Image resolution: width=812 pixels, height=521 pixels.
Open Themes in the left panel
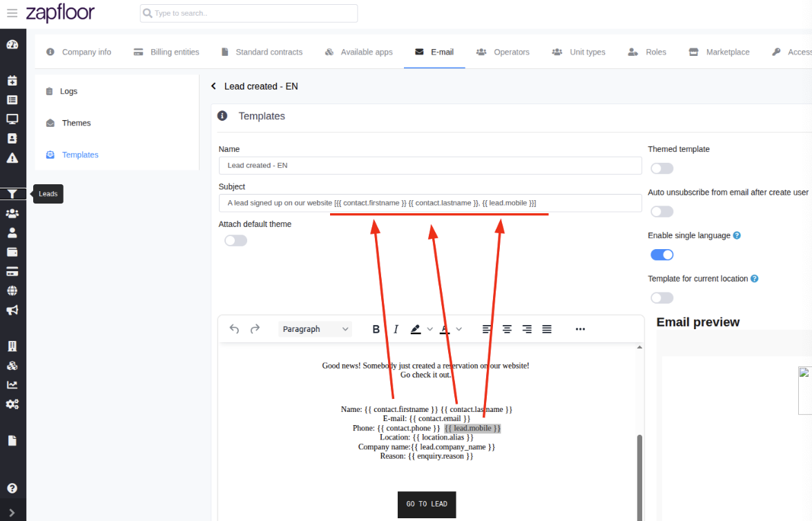76,123
